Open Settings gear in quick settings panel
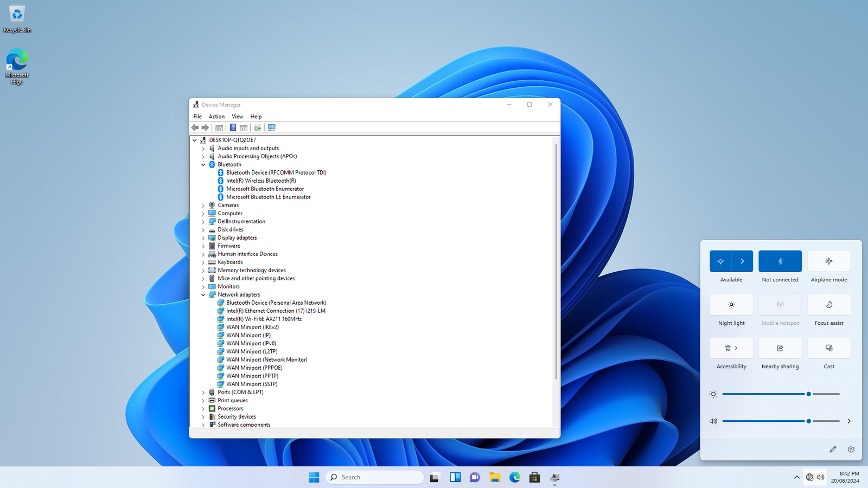Screen dimensions: 868x488 [x=851, y=449]
